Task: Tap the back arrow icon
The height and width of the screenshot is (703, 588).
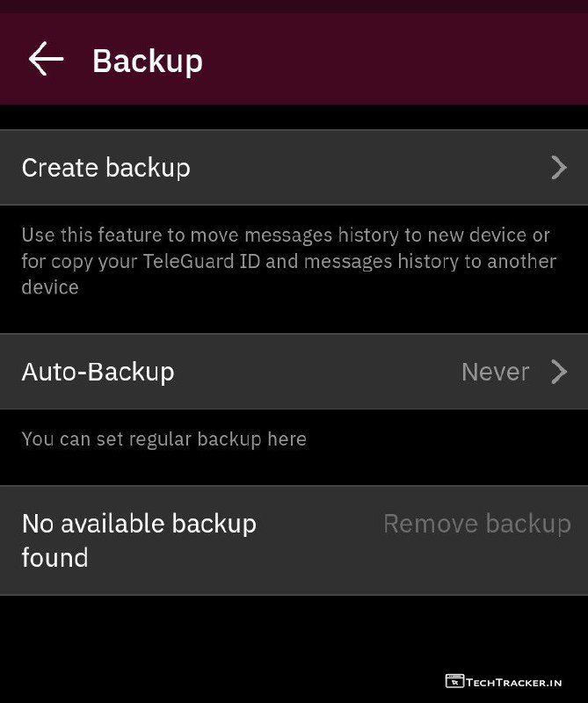Action: pos(46,60)
